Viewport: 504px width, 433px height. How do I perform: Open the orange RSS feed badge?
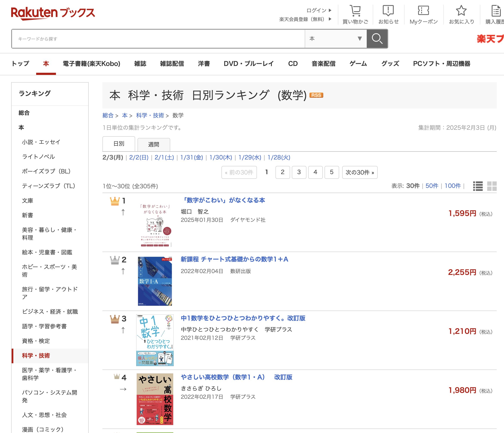click(316, 95)
